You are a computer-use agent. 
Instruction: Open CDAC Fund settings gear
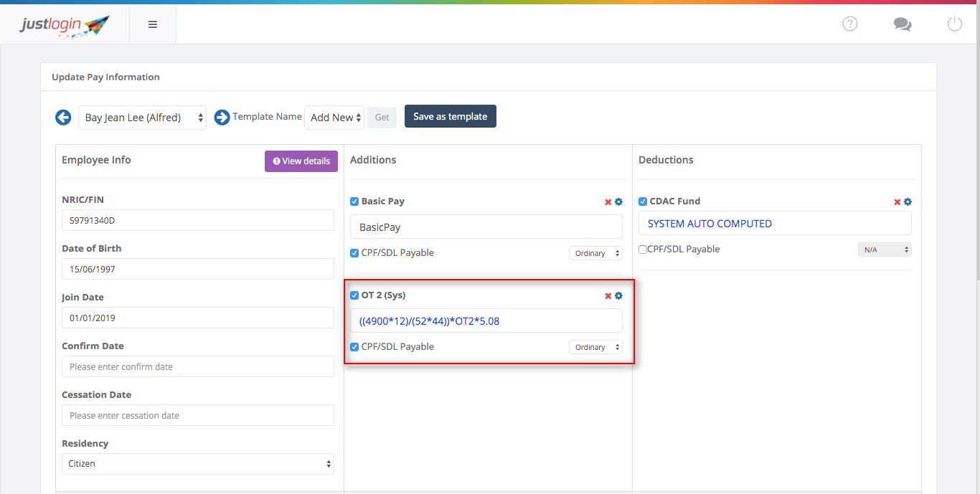(x=908, y=202)
